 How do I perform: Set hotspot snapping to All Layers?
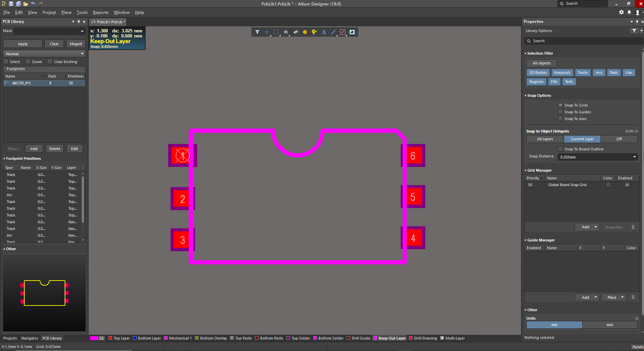coord(545,139)
